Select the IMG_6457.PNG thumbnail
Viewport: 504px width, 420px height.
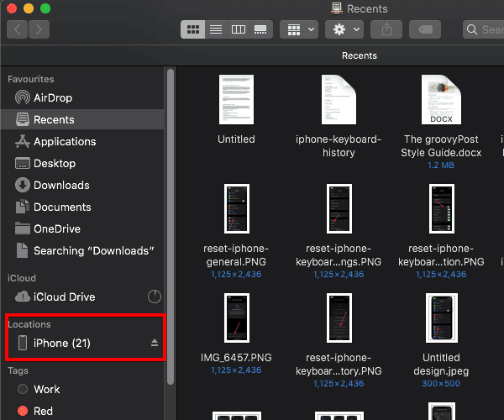(236, 318)
